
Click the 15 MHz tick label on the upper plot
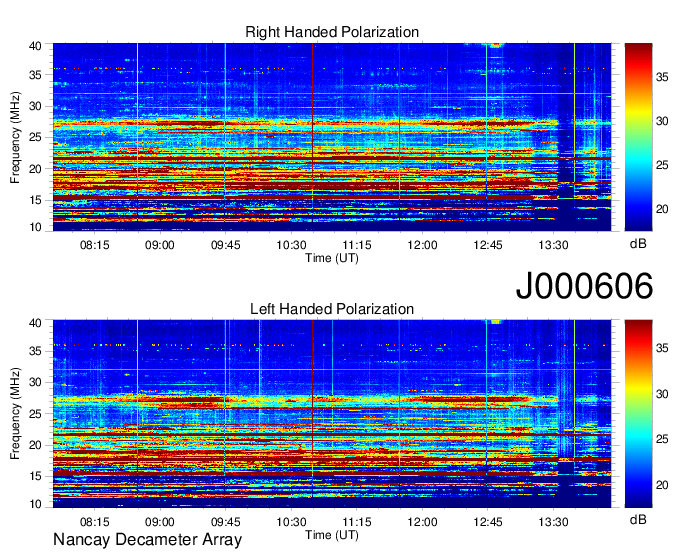coord(35,200)
